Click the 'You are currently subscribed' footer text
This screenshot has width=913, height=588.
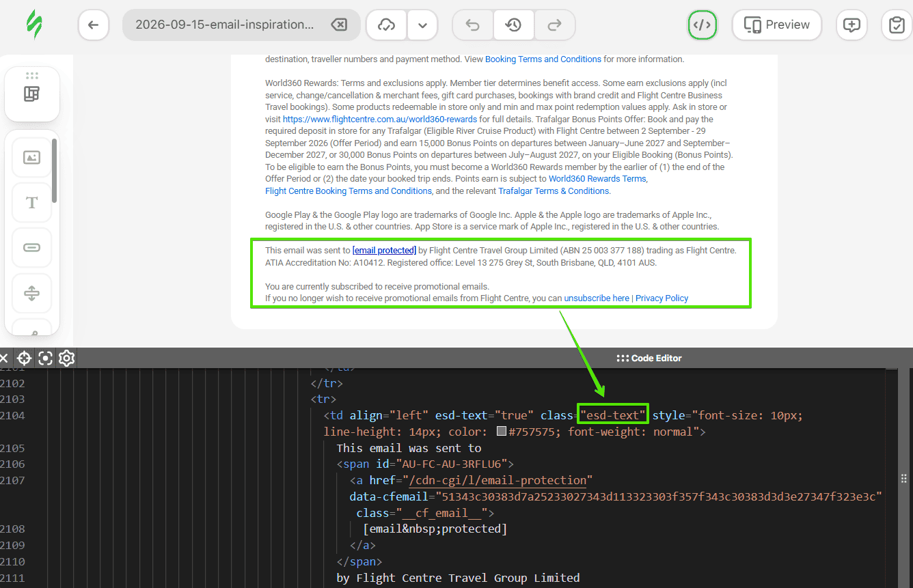pos(377,287)
